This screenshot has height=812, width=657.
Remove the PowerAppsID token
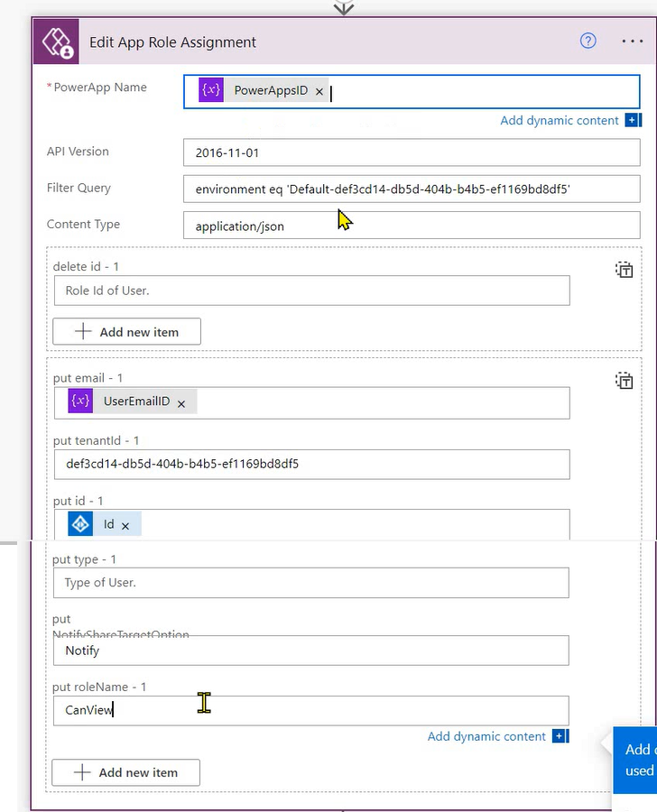coord(319,92)
